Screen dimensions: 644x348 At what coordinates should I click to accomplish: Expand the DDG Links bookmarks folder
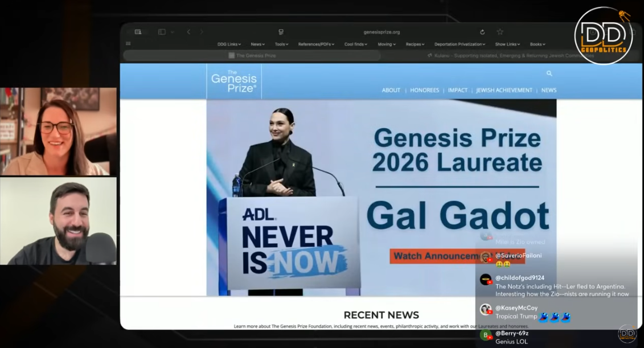click(229, 44)
